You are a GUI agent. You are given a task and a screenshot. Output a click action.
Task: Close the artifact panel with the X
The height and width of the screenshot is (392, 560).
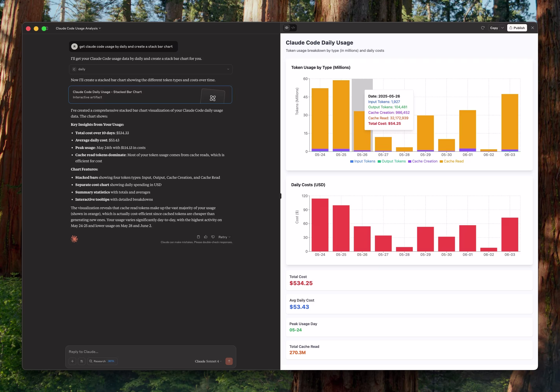[533, 28]
